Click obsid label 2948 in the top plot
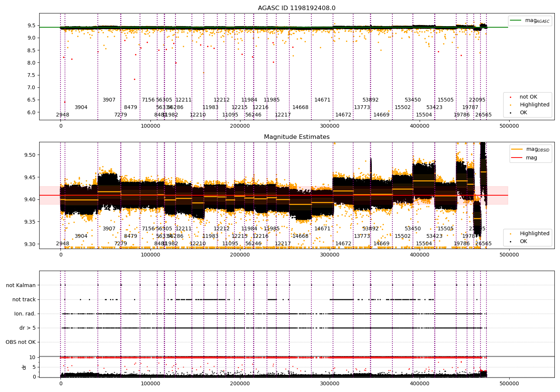Screen dimensions: 560x392 point(63,115)
